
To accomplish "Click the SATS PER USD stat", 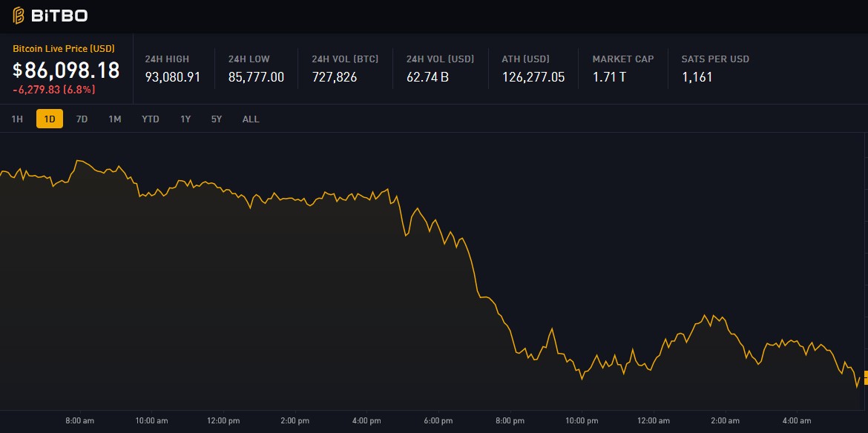I will coord(715,68).
